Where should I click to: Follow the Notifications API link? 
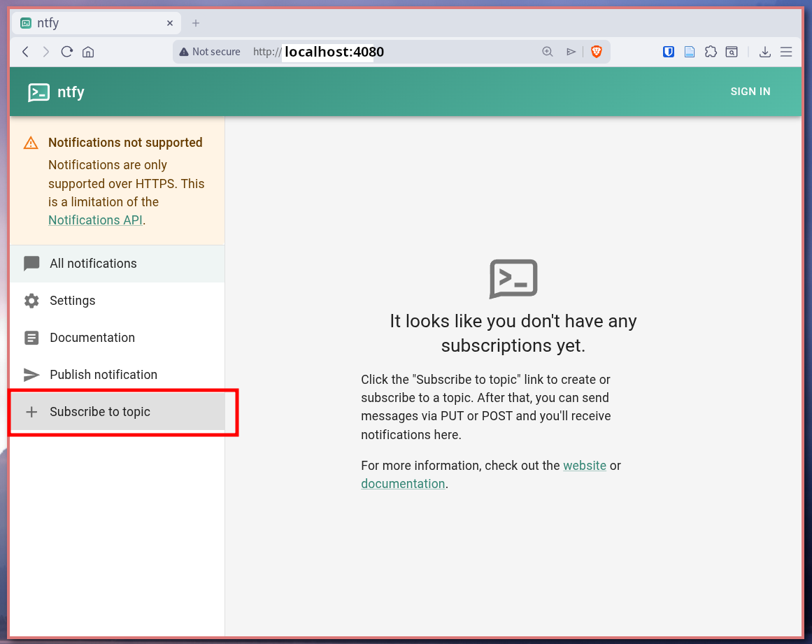tap(95, 220)
